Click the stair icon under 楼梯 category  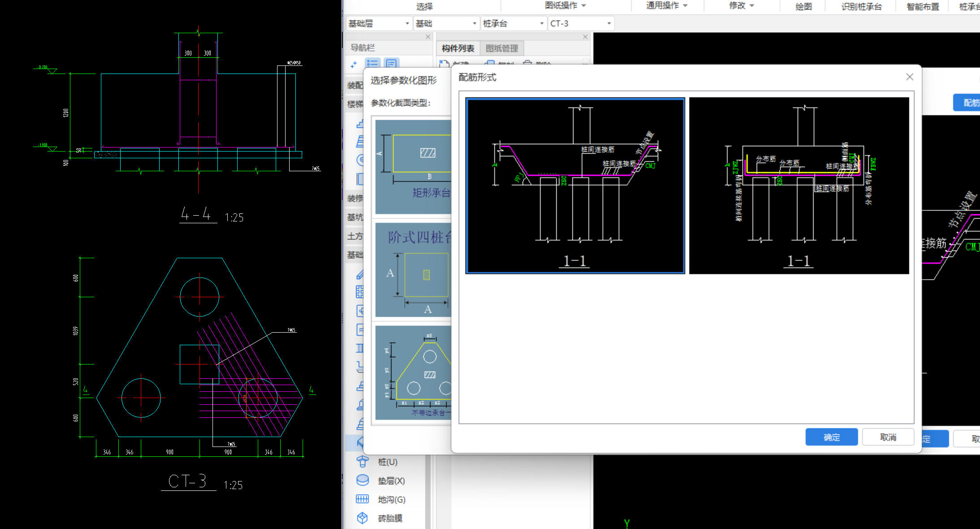360,123
